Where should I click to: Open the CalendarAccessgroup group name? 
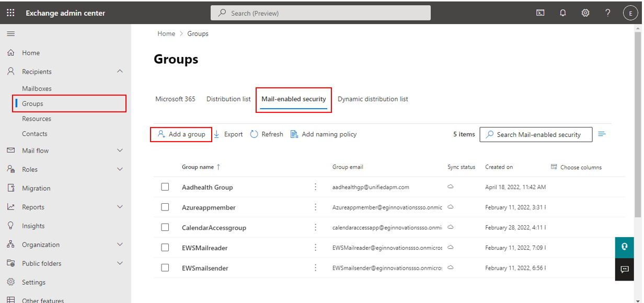point(214,228)
